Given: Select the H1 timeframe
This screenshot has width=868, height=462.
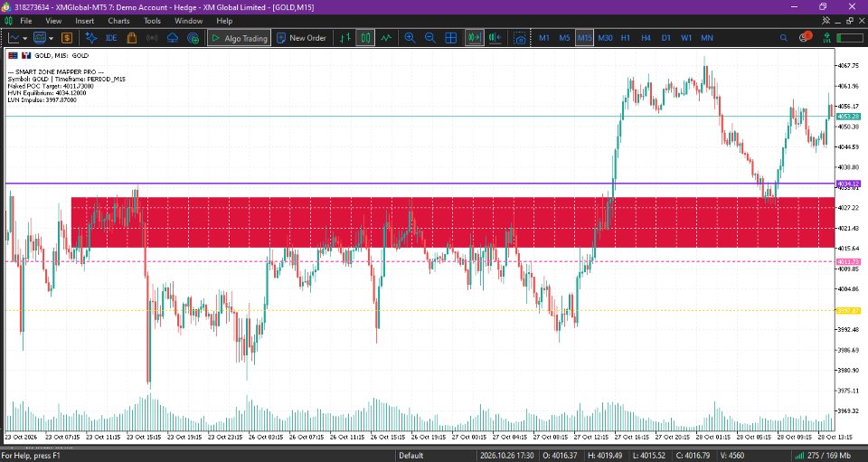Looking at the screenshot, I should tap(626, 38).
